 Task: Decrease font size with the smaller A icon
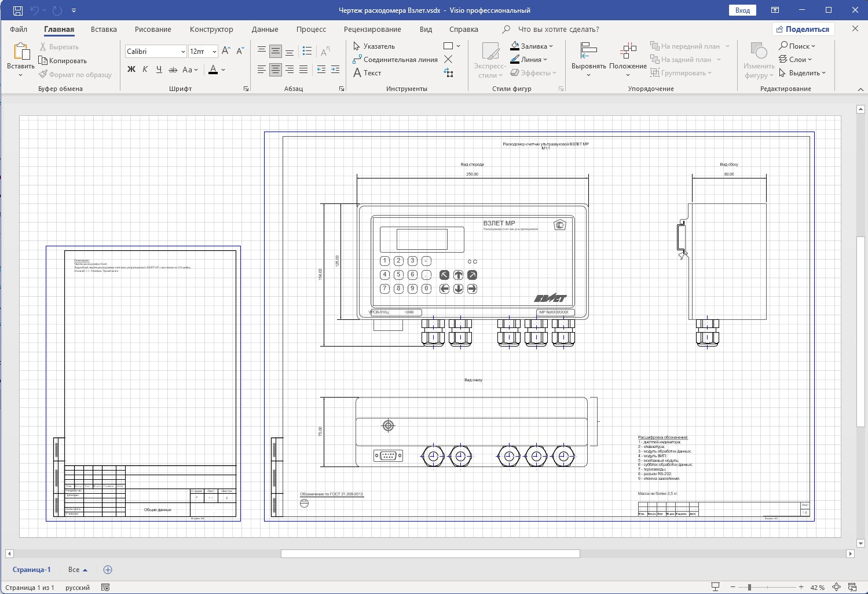tap(240, 52)
